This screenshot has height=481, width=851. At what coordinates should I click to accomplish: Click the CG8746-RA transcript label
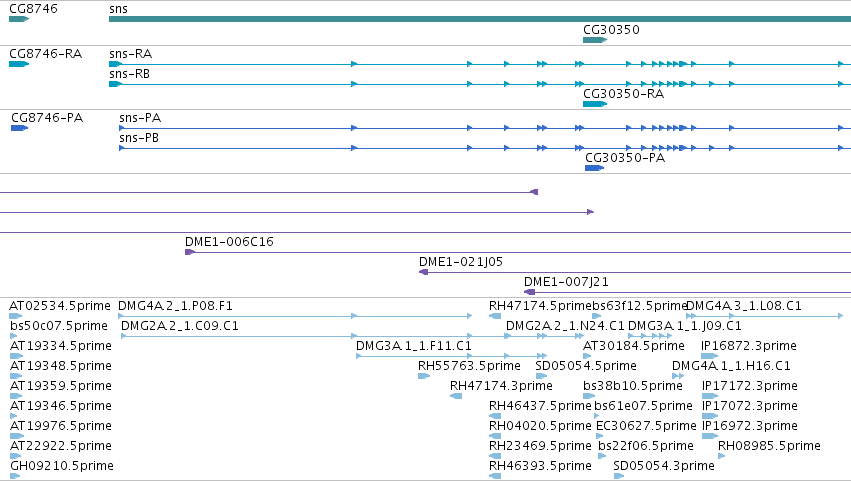46,54
